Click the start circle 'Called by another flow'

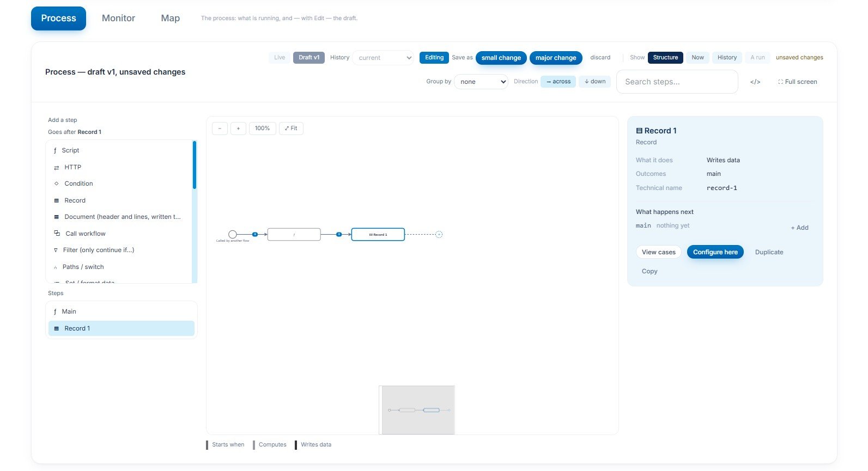[233, 234]
